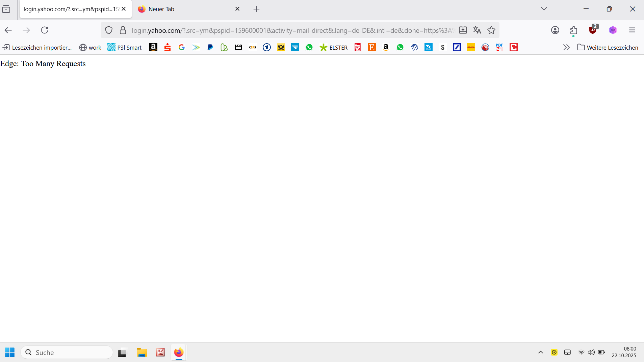Open the PayPal bookmark
The width and height of the screenshot is (644, 362).
(x=210, y=47)
